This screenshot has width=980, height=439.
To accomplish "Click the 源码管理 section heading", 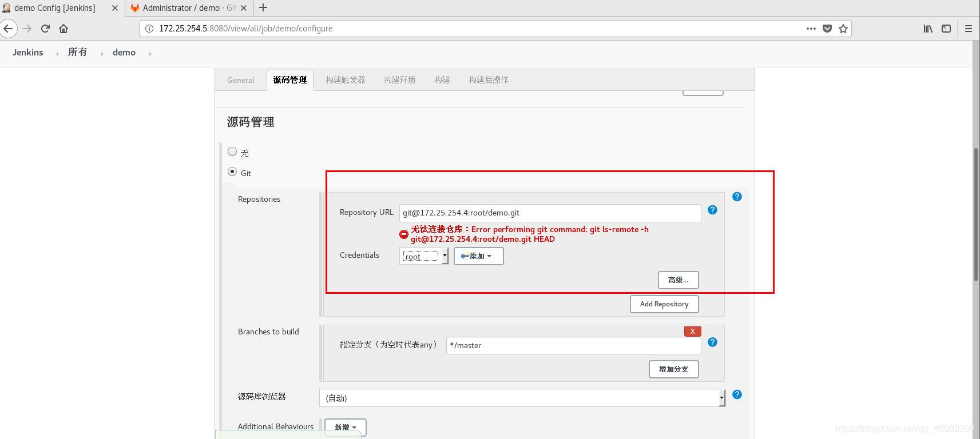I will click(x=251, y=122).
